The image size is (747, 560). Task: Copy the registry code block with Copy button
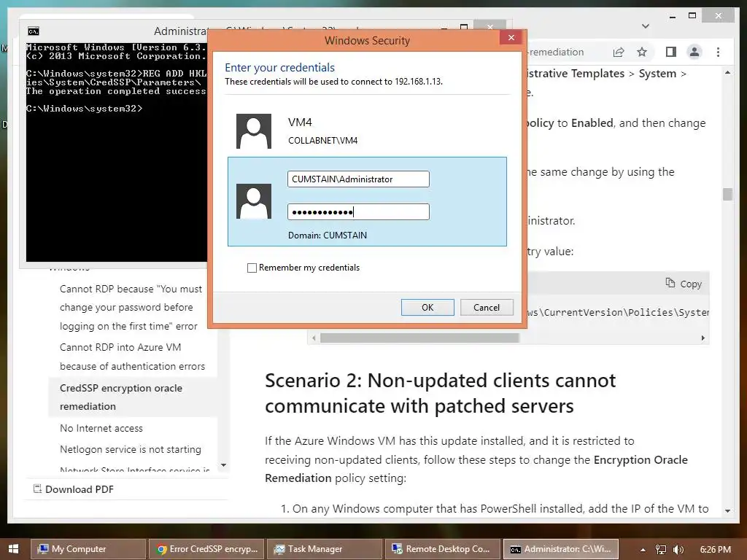pyautogui.click(x=684, y=284)
